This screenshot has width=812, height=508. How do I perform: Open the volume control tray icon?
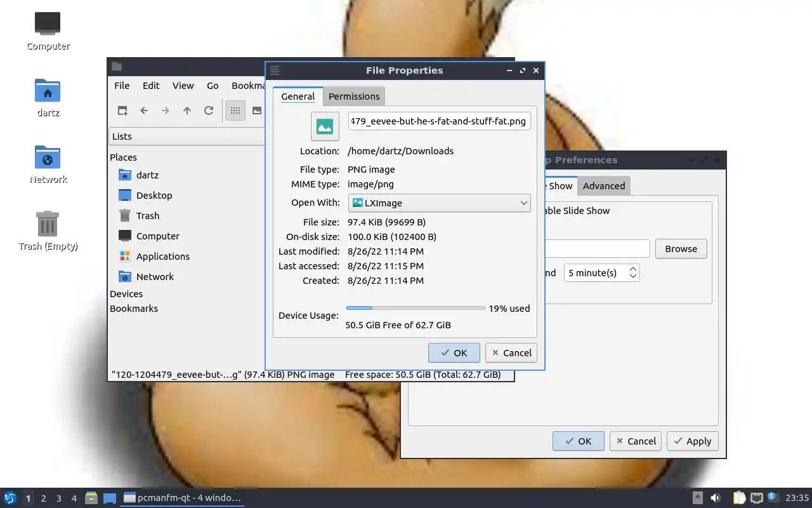click(x=715, y=498)
